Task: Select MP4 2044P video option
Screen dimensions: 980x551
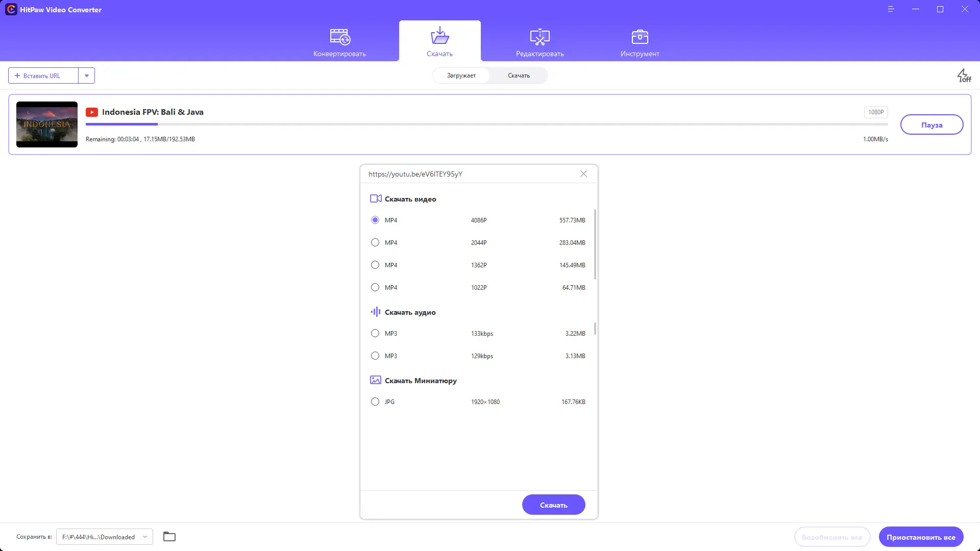Action: (375, 243)
